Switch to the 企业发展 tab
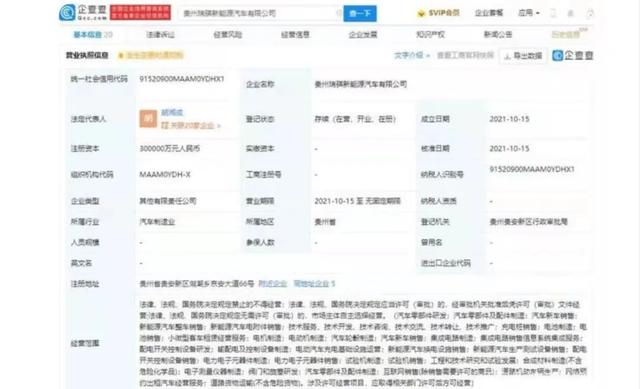This screenshot has width=640, height=389. pyautogui.click(x=363, y=35)
